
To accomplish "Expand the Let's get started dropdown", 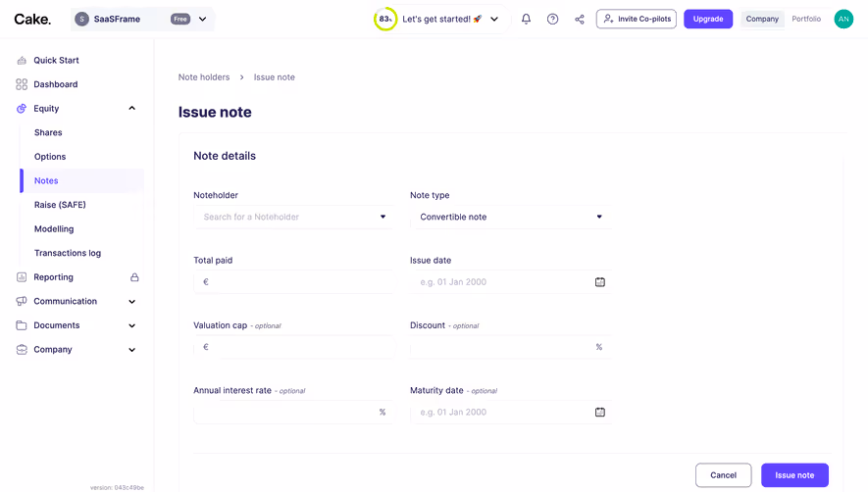I will 494,19.
